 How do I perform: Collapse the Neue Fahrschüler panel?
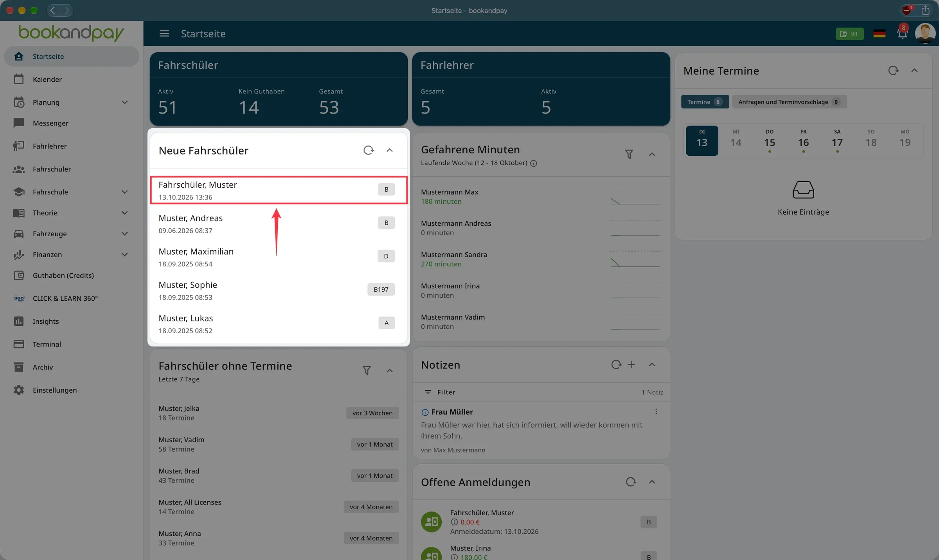click(x=390, y=150)
